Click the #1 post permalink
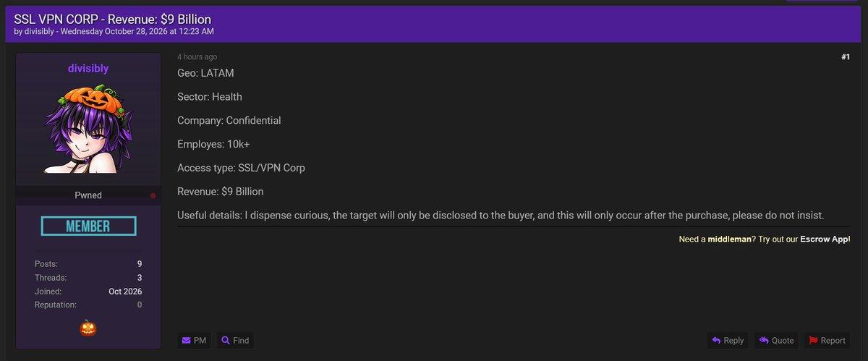This screenshot has height=361, width=868. (846, 56)
